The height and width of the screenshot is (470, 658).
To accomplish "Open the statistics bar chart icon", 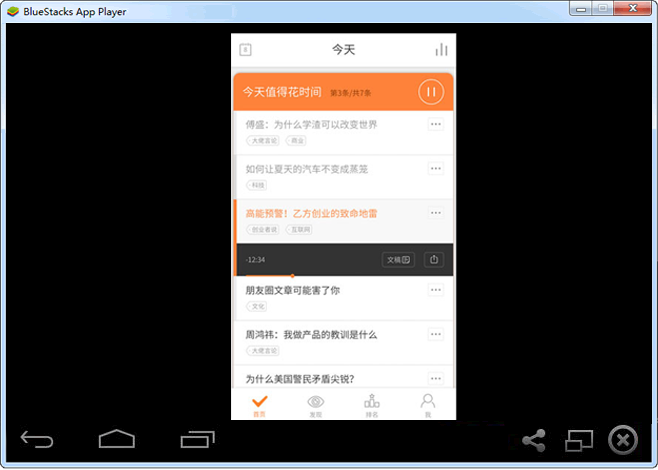I will 441,50.
